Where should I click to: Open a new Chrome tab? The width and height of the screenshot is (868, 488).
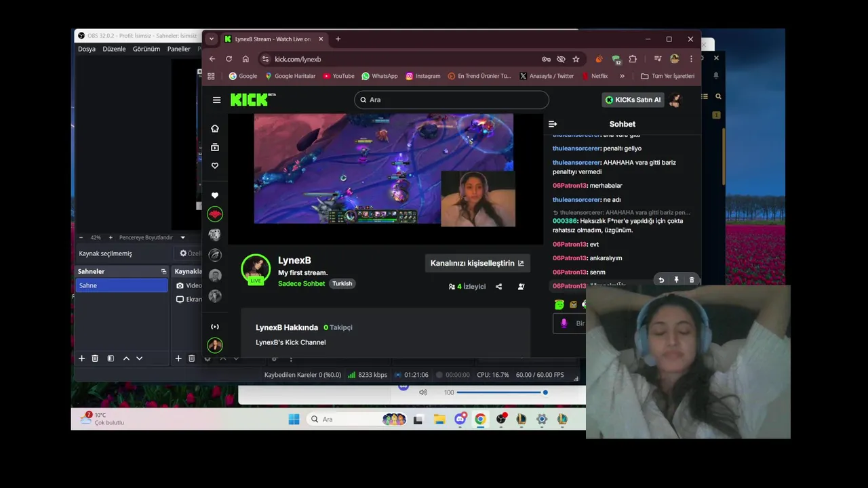coord(338,39)
